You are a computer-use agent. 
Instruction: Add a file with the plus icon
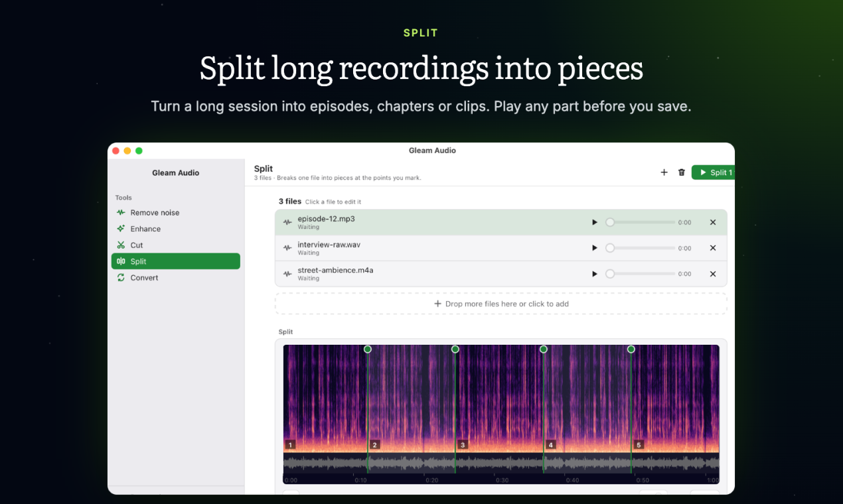coord(664,172)
